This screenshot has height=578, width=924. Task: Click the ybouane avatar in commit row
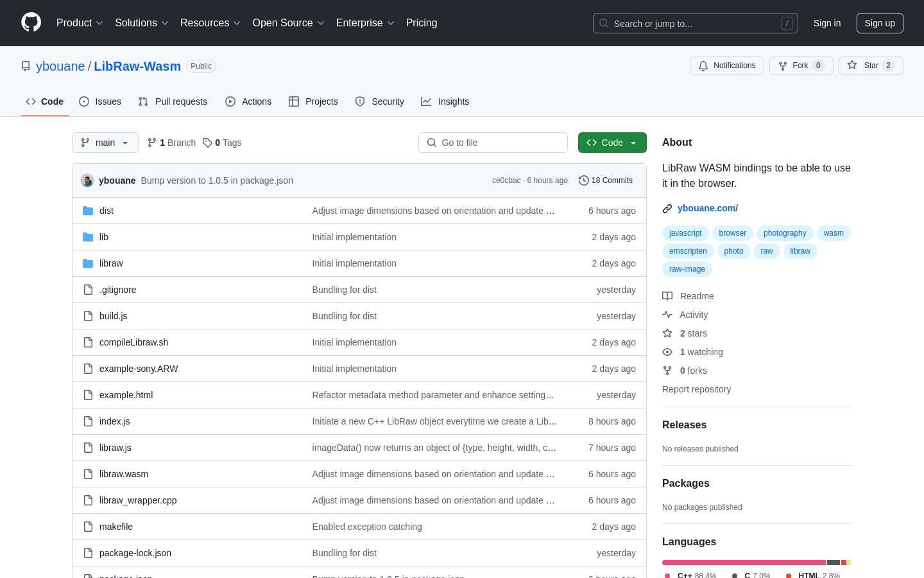tap(87, 180)
